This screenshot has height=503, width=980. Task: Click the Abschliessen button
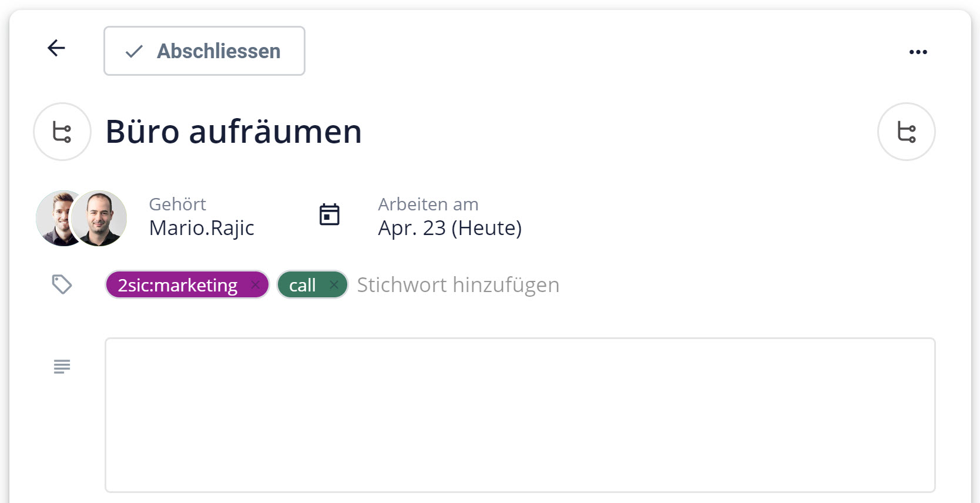pos(204,51)
